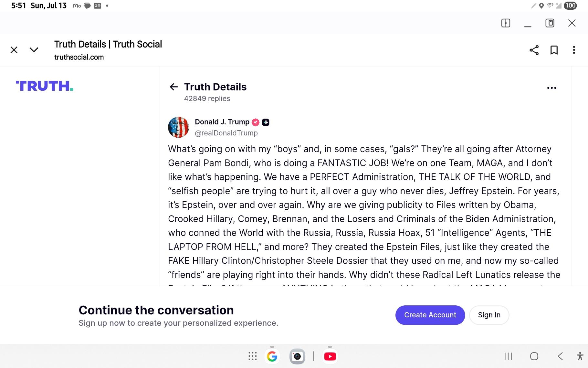Click the red verified badge
This screenshot has height=368, width=588.
pos(256,122)
